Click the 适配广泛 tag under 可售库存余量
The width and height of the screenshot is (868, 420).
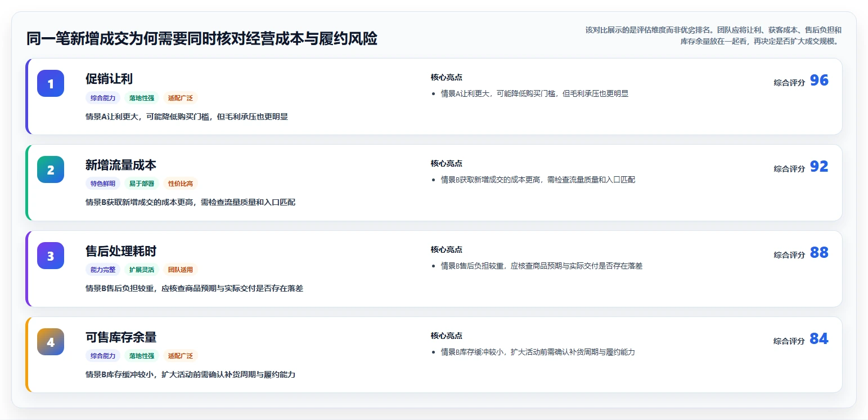181,356
